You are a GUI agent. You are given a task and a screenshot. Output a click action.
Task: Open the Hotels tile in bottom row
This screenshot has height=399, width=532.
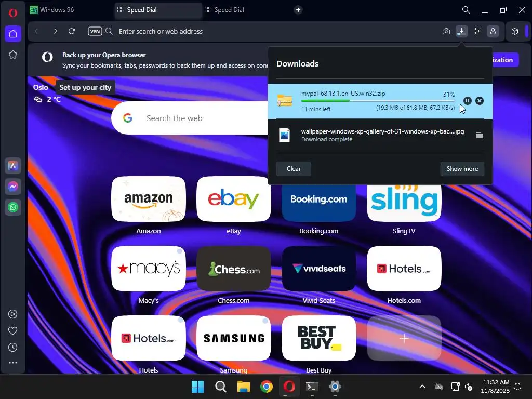(x=149, y=338)
